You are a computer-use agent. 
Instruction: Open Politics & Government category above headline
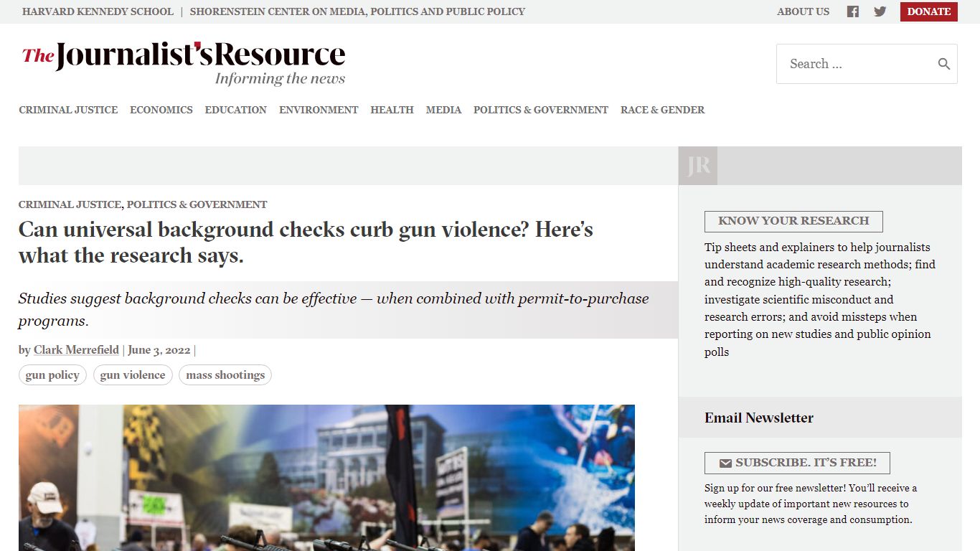[x=197, y=204]
